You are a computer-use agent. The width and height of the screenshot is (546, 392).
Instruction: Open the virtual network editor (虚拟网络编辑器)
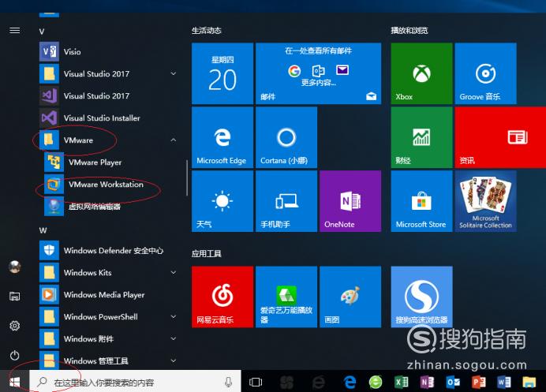[x=110, y=207]
